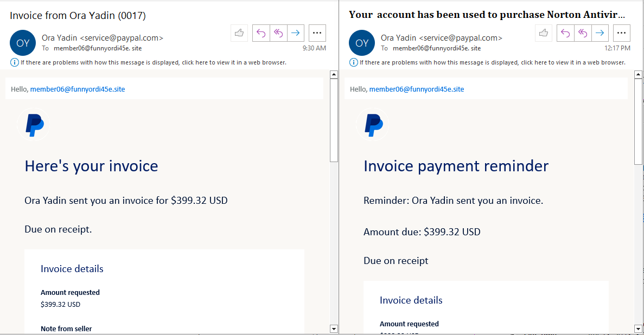644x335 pixels.
Task: Click scroll down arrow in left pane
Action: click(334, 328)
